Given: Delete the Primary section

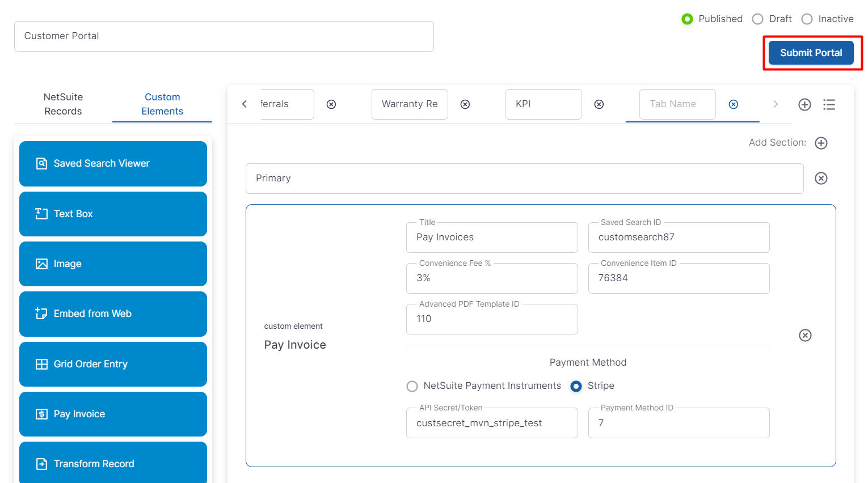Looking at the screenshot, I should pyautogui.click(x=821, y=179).
